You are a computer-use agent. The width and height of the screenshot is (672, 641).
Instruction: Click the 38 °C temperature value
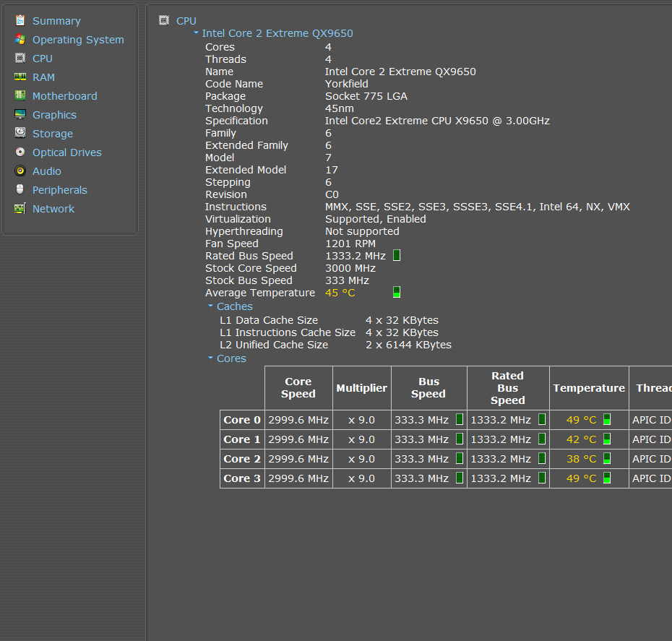pos(581,459)
